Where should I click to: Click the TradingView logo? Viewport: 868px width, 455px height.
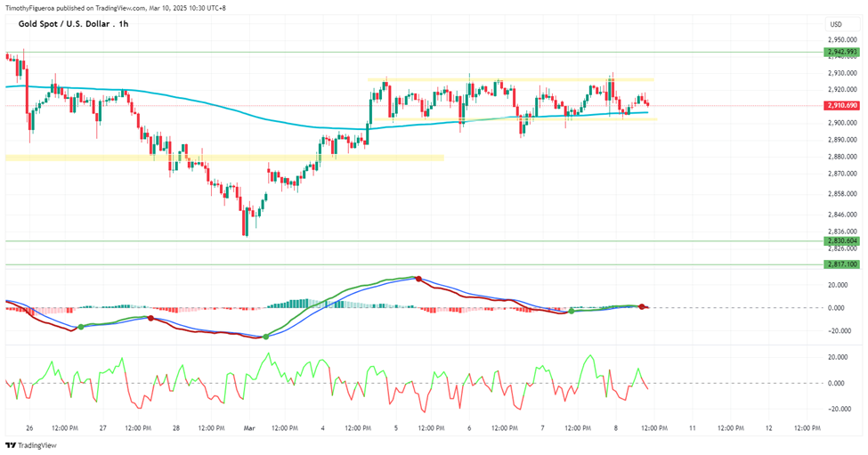(x=31, y=445)
